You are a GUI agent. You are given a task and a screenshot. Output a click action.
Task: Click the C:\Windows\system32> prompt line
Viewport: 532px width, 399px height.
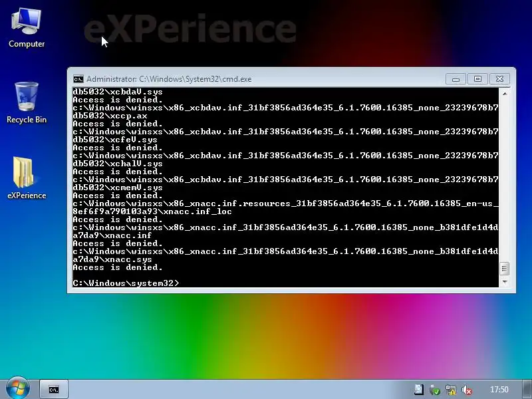point(126,283)
